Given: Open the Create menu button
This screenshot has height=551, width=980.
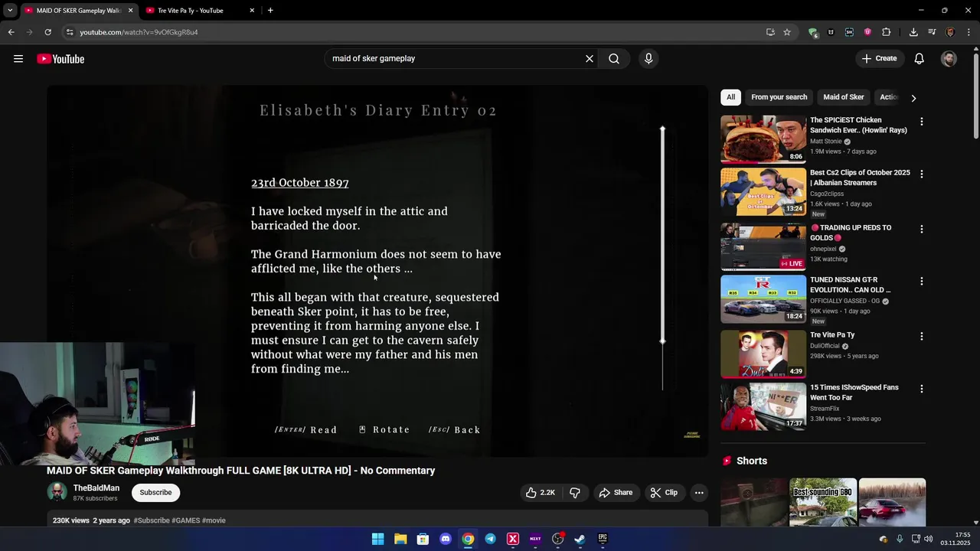Looking at the screenshot, I should (879, 59).
